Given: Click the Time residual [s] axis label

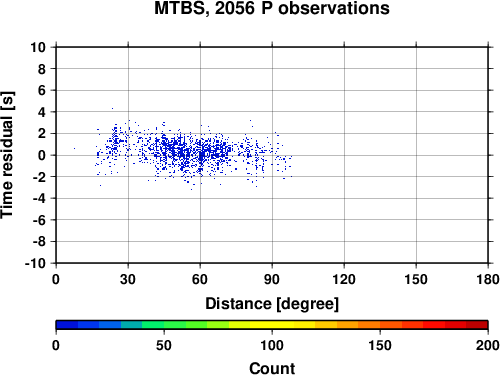Looking at the screenshot, I should [x=7, y=155].
